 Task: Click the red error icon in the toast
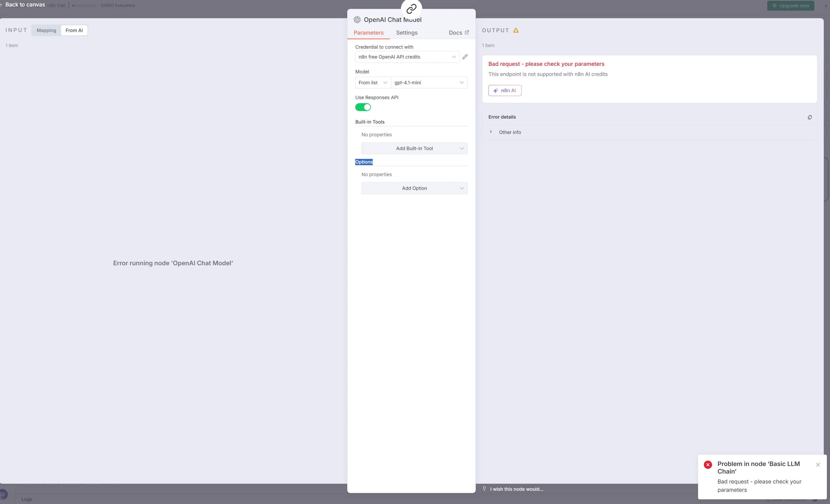(708, 465)
